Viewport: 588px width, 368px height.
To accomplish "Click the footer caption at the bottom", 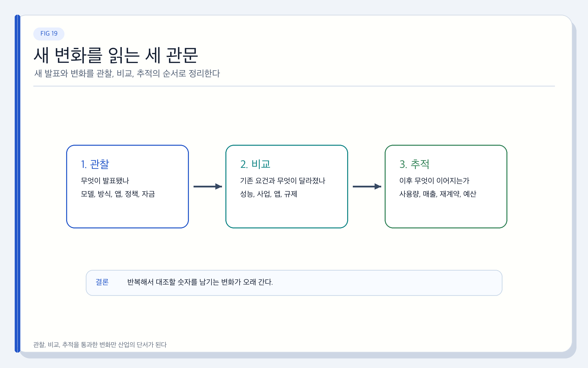I will tap(100, 345).
